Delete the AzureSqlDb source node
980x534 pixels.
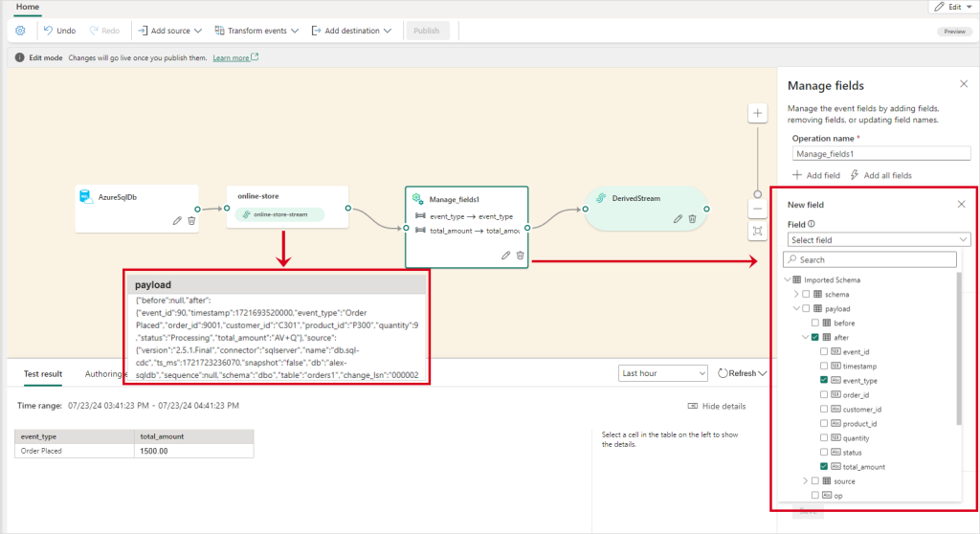coord(191,221)
